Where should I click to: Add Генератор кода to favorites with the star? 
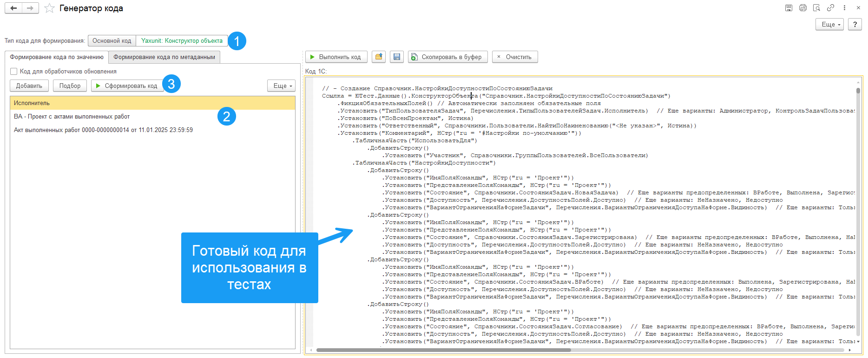(x=49, y=8)
